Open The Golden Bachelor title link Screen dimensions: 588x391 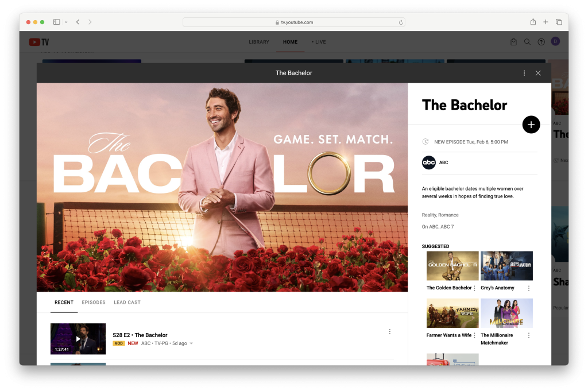(449, 288)
